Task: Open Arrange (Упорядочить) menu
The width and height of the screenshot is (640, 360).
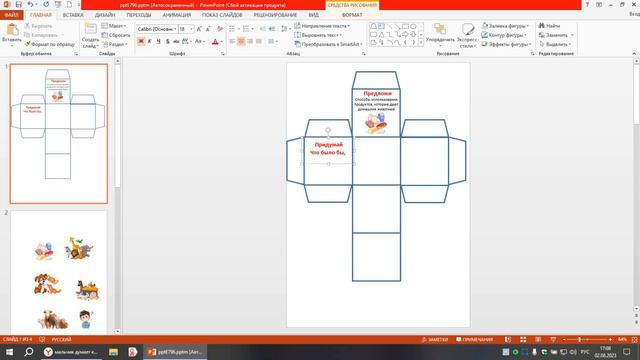Action: coord(440,35)
